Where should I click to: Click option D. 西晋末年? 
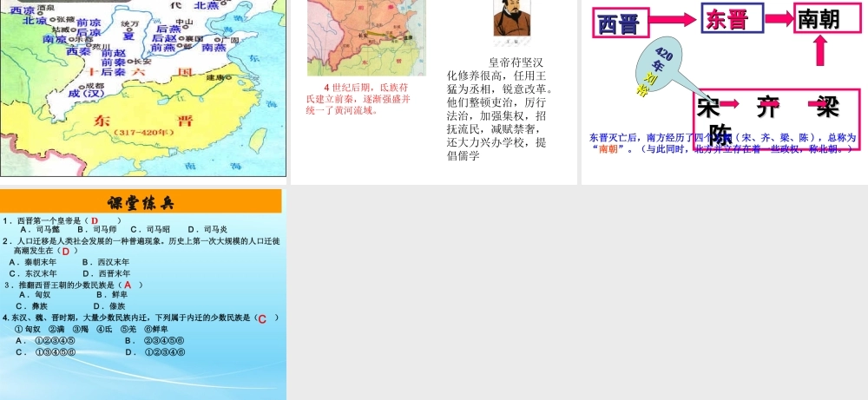(x=107, y=273)
